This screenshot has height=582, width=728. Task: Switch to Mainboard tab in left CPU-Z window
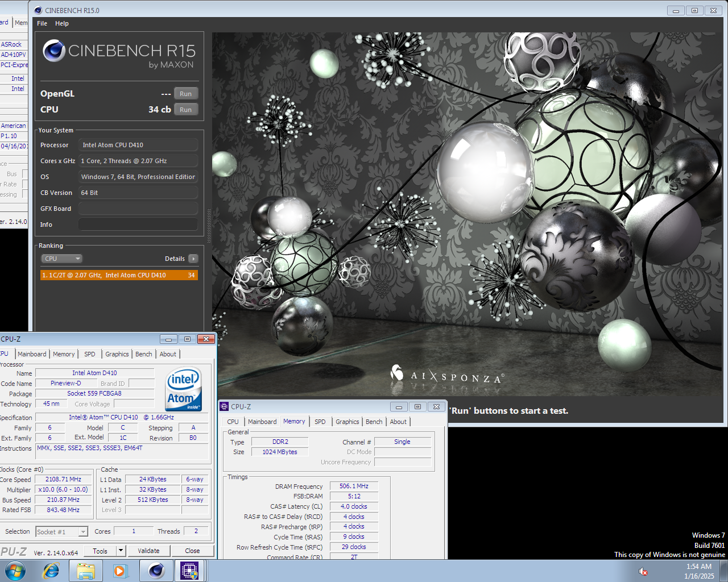click(x=32, y=354)
